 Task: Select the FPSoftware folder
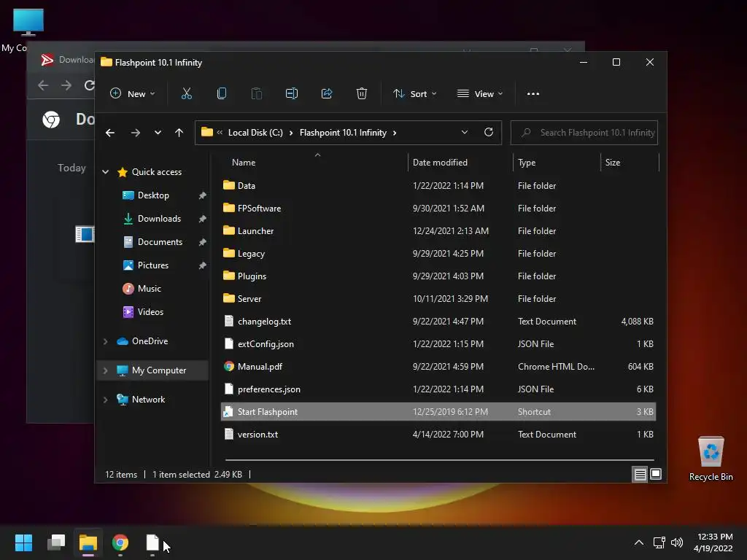pyautogui.click(x=438, y=208)
